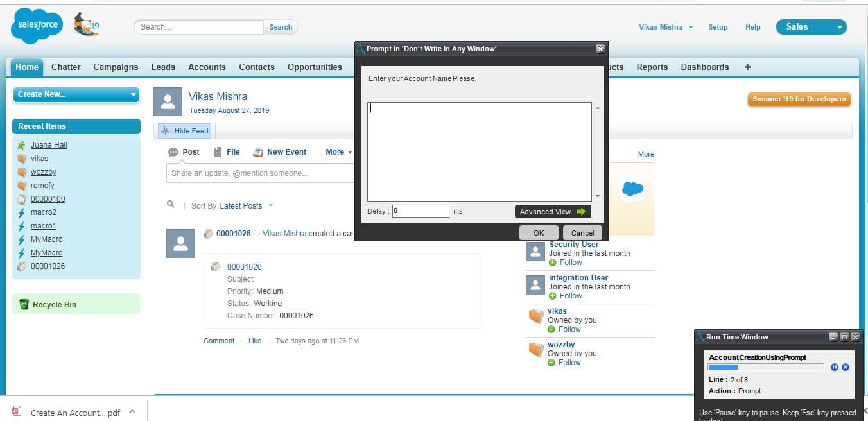Expand the Create New dropdown
Screen dimensions: 868x421
tap(76, 94)
